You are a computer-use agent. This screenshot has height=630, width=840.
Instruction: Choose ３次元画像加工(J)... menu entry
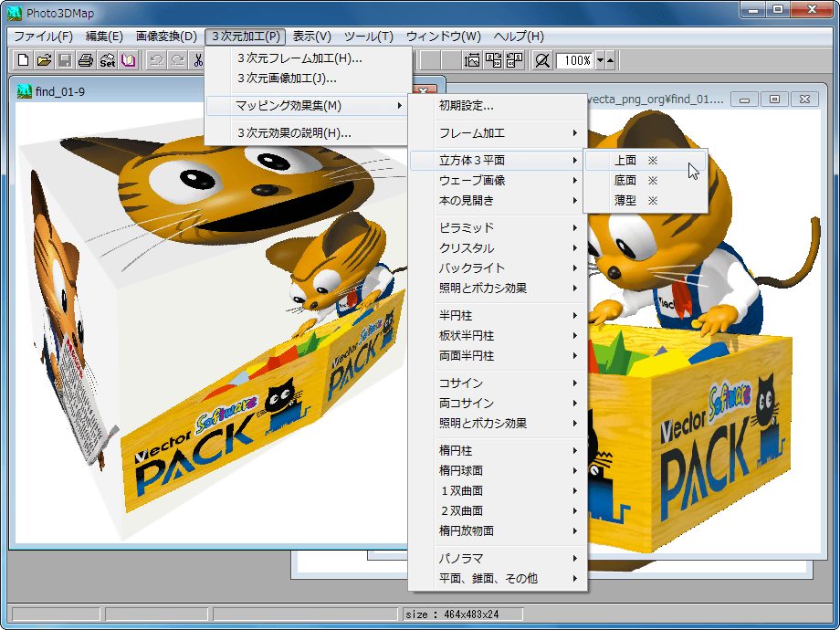click(x=308, y=79)
